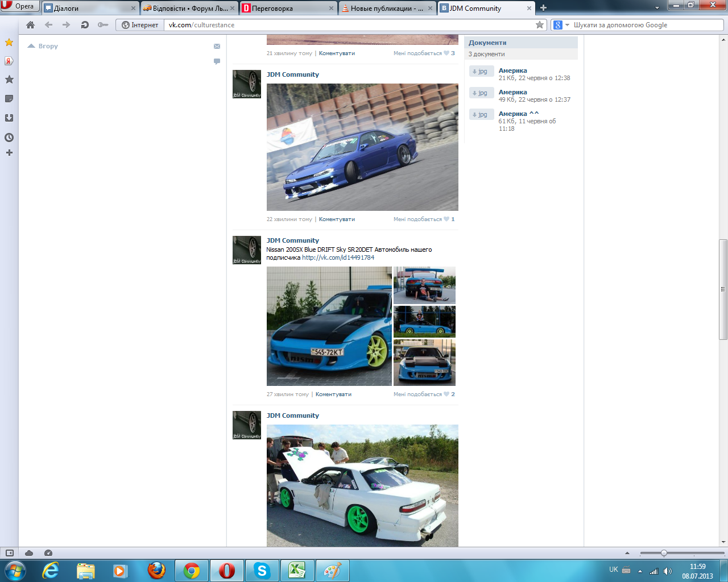The image size is (728, 582).
Task: Open Skype from the taskbar
Action: (262, 570)
